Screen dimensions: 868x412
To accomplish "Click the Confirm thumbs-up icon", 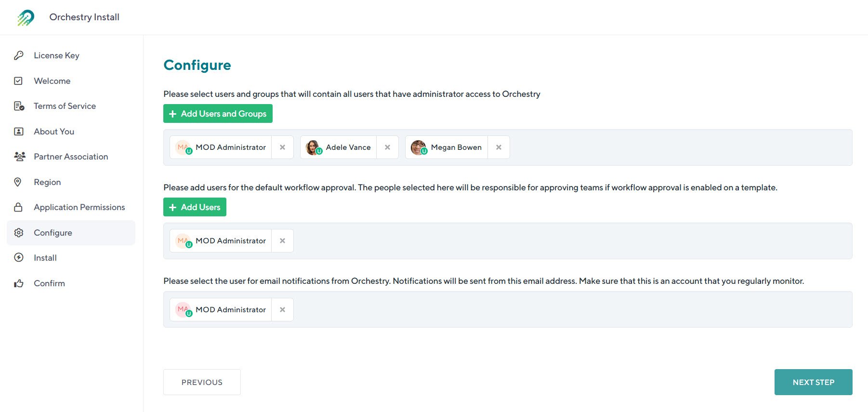I will [19, 283].
